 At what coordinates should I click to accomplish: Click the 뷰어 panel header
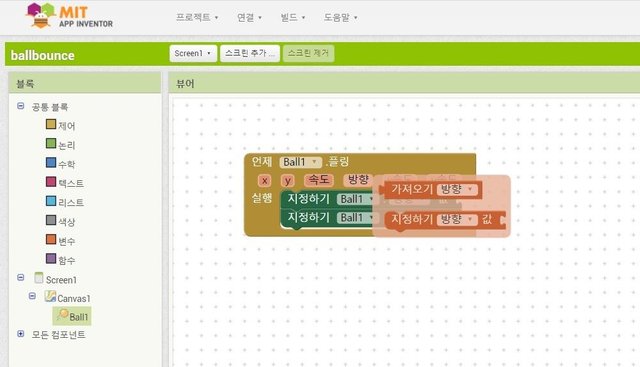[404, 84]
